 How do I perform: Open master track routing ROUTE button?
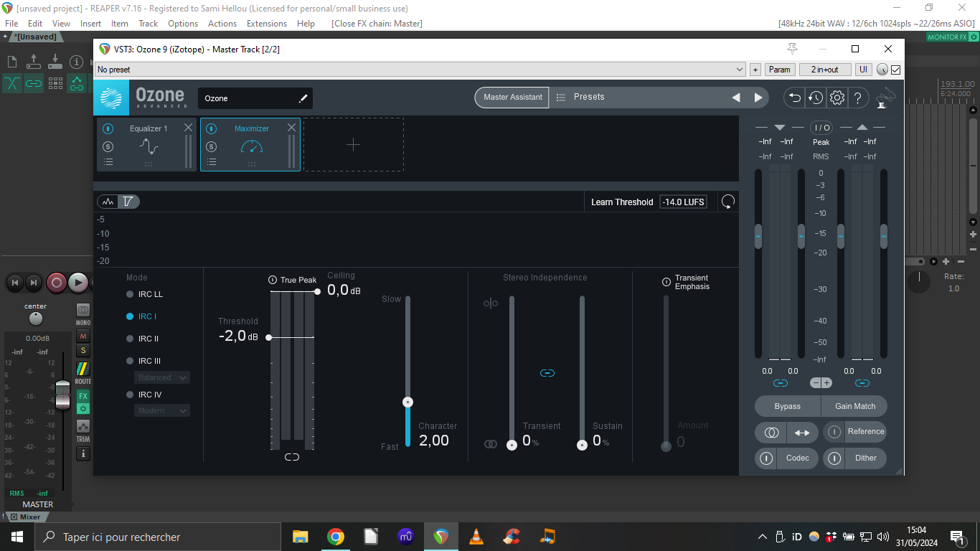click(83, 373)
